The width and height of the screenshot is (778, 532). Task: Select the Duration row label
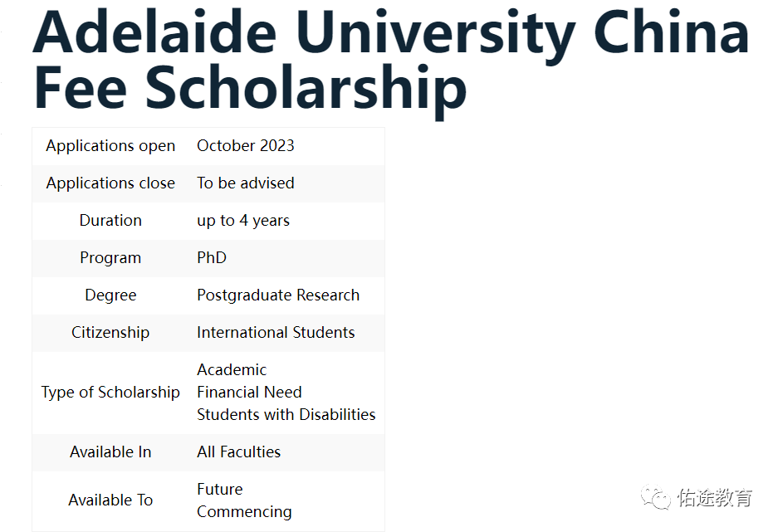pos(110,220)
